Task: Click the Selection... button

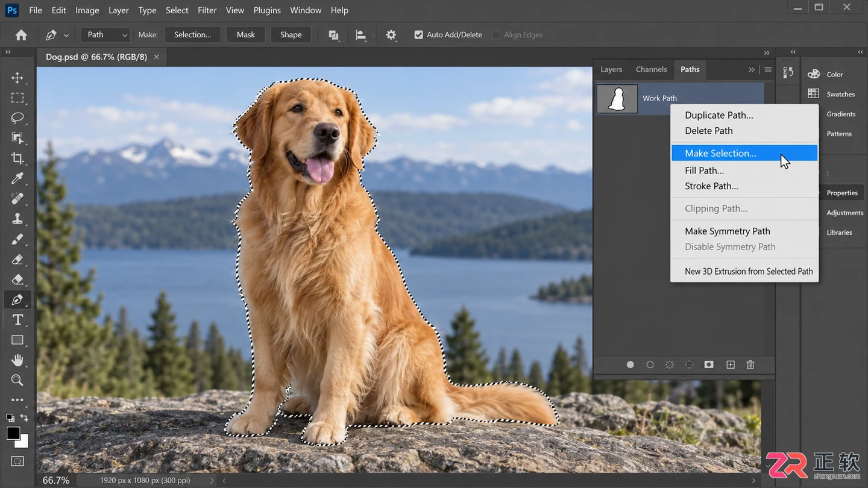Action: click(193, 35)
